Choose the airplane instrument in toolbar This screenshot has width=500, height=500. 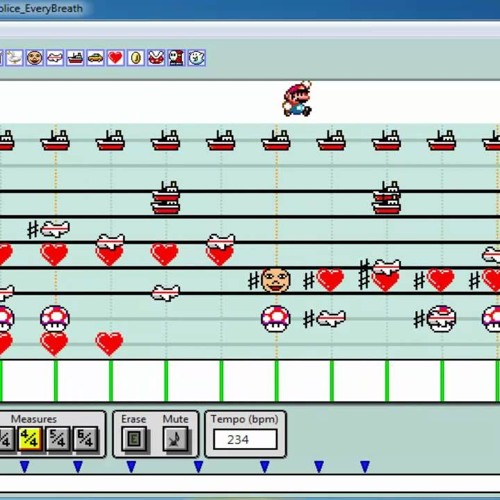click(x=55, y=58)
